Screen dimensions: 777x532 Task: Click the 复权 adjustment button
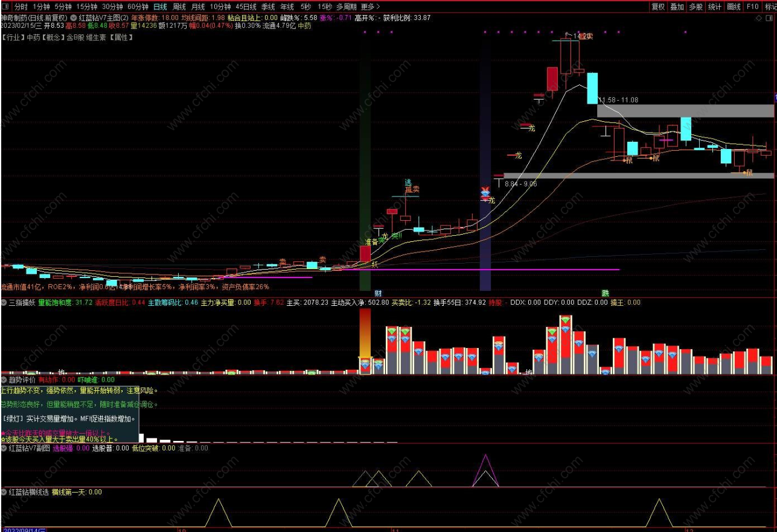click(x=658, y=7)
